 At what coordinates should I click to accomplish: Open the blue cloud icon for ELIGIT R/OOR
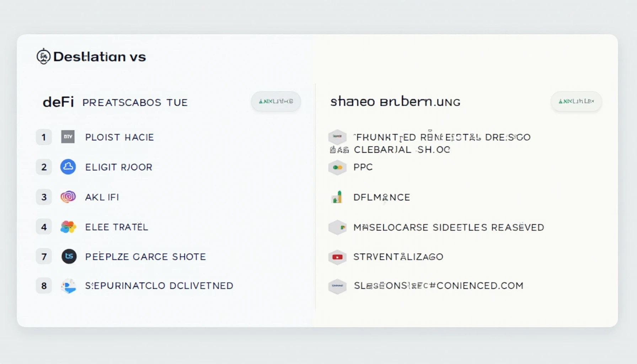pos(68,167)
